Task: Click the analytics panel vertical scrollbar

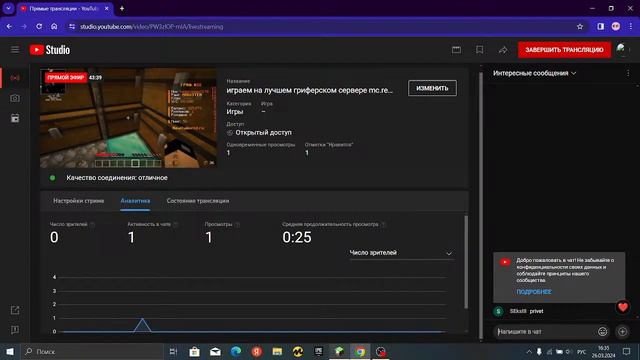Action: tap(466, 262)
